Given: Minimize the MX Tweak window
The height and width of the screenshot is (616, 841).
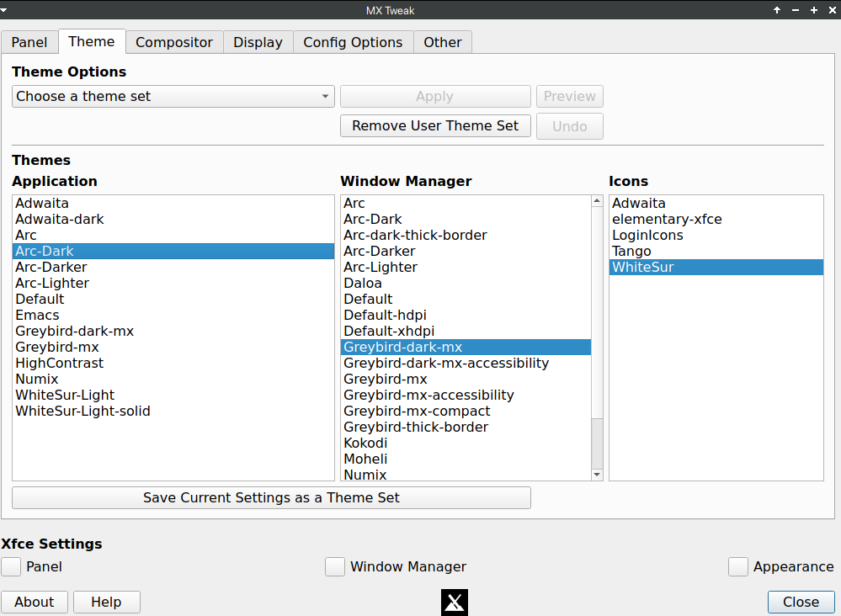Looking at the screenshot, I should (796, 10).
